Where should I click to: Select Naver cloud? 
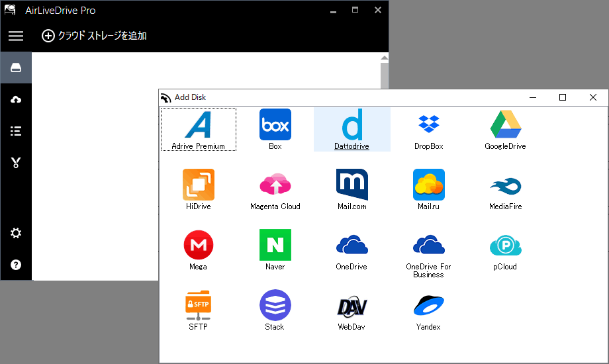pos(275,250)
